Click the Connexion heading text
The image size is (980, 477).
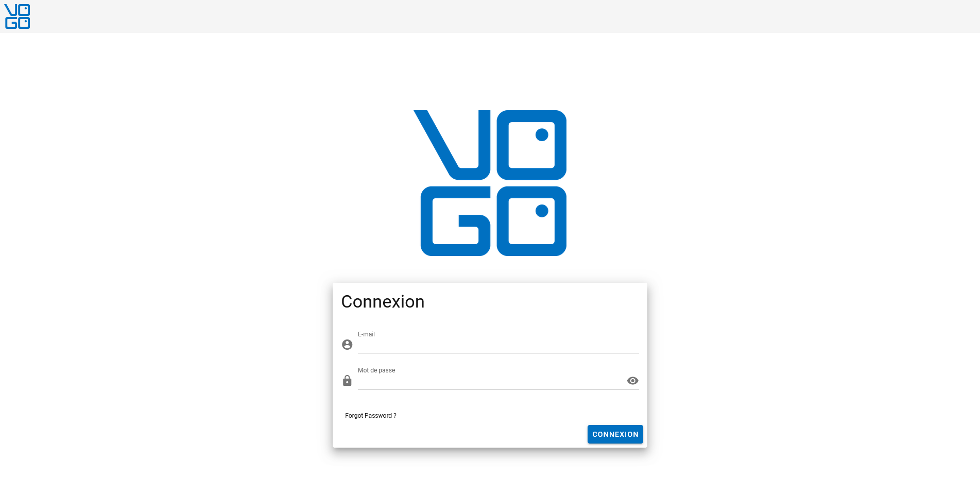coord(383,302)
